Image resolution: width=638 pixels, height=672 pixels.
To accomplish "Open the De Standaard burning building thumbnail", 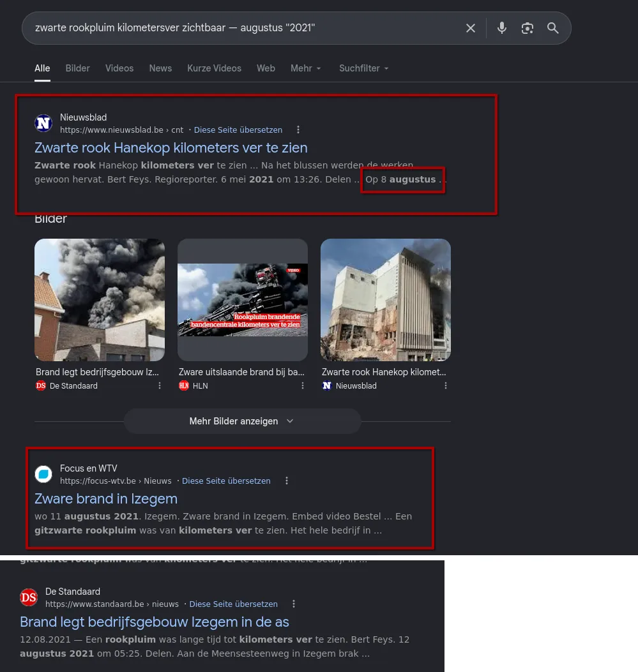I will point(100,300).
